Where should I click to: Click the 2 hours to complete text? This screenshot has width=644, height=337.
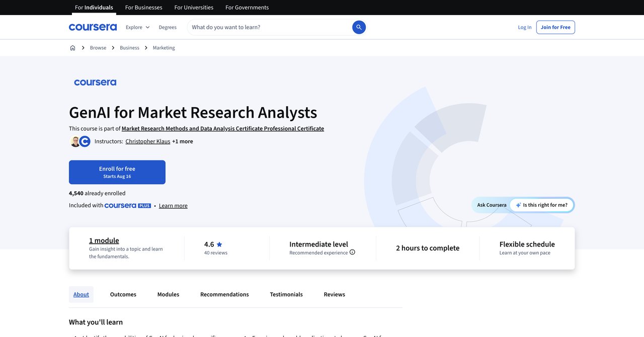point(428,248)
